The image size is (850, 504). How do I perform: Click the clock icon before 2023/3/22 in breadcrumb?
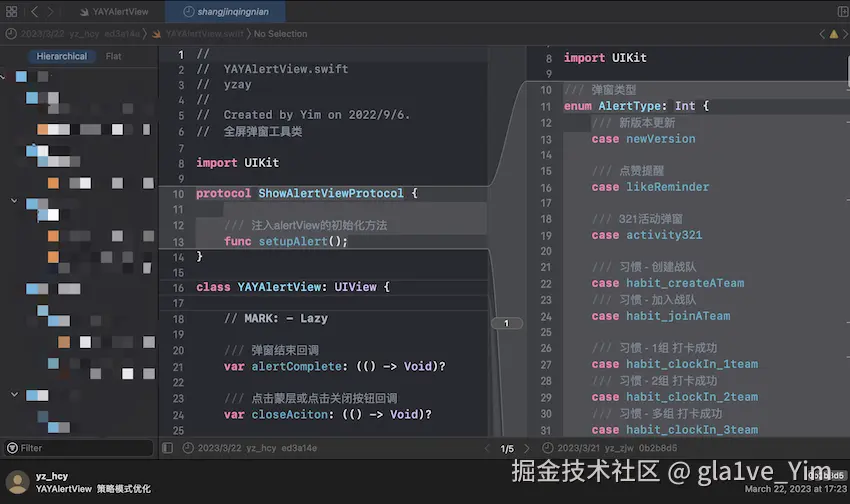(x=11, y=34)
